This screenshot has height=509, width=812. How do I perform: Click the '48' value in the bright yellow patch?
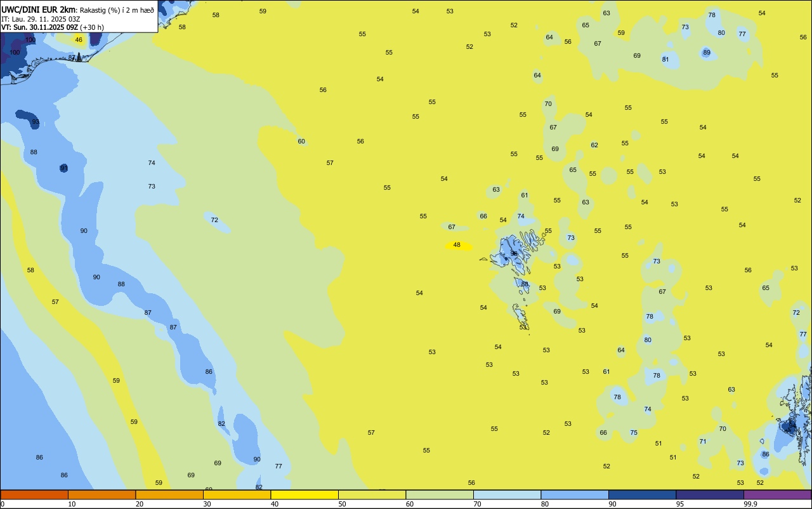pos(457,244)
